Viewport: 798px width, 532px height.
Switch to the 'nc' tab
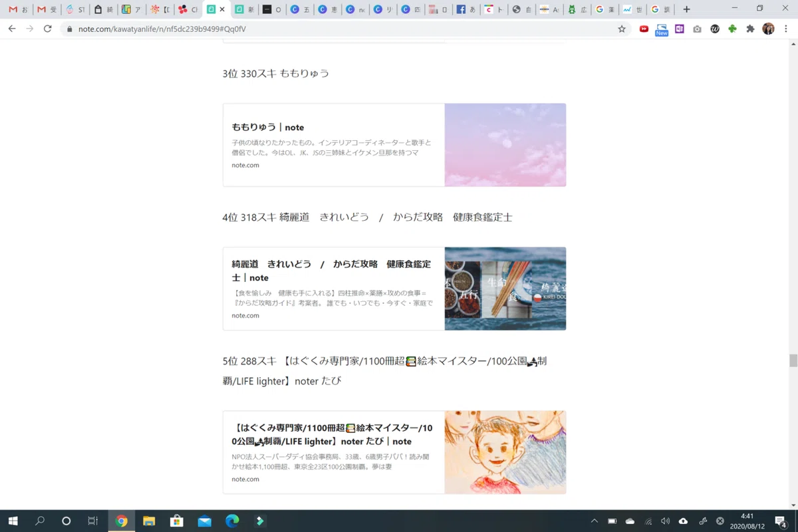[x=355, y=9]
